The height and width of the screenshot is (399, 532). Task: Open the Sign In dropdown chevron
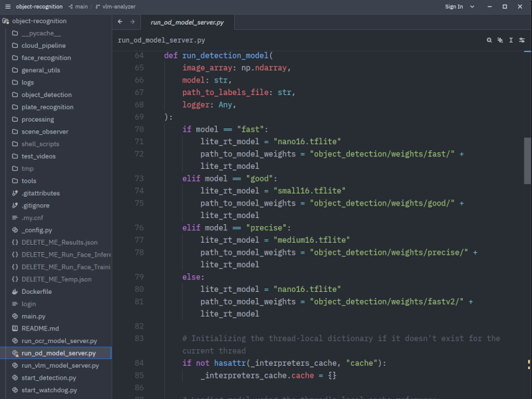click(x=472, y=7)
